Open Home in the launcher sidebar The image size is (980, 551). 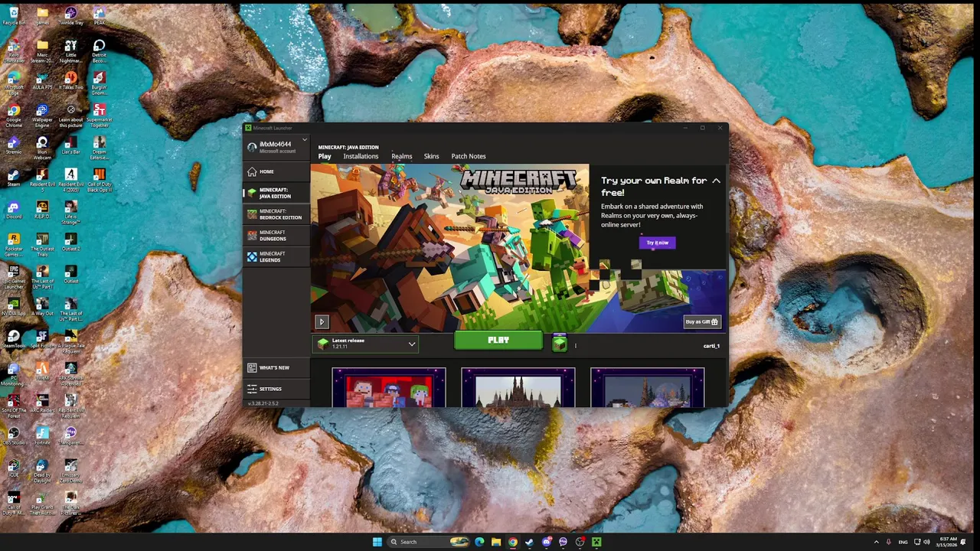(x=276, y=171)
